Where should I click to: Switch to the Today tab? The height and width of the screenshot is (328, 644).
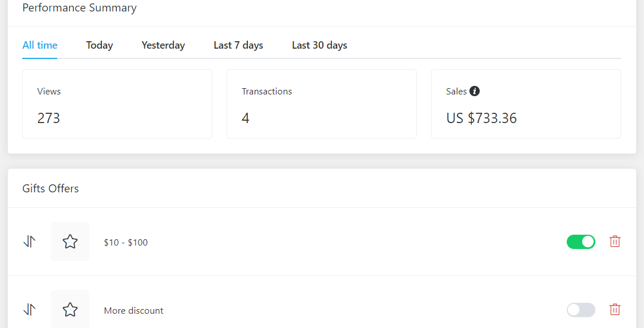(x=100, y=45)
